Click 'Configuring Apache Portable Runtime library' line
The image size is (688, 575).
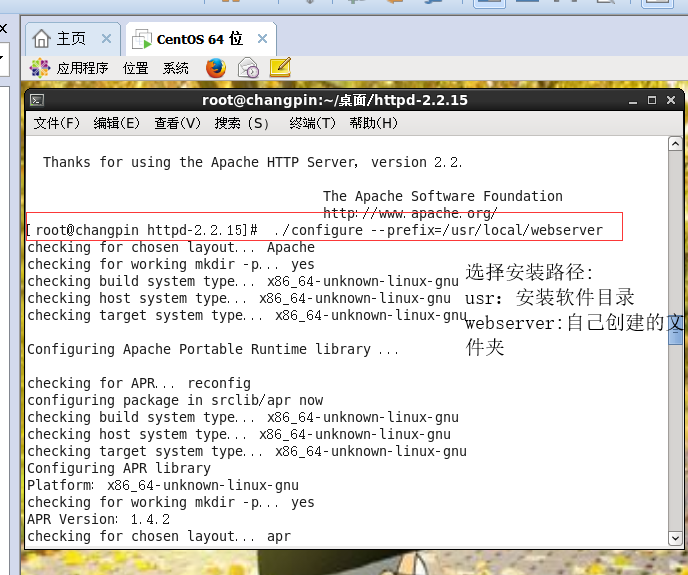[x=213, y=349]
